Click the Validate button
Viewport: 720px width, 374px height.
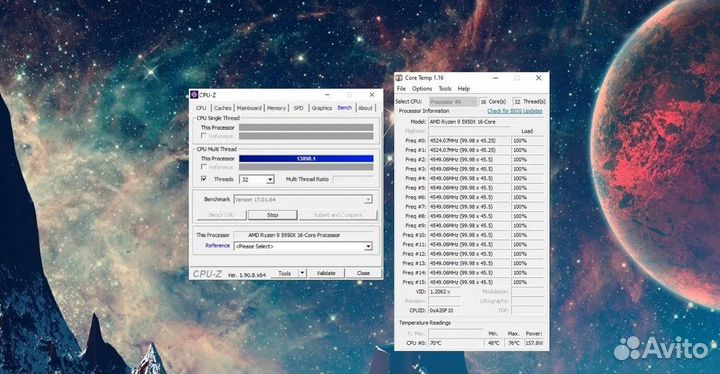[326, 273]
